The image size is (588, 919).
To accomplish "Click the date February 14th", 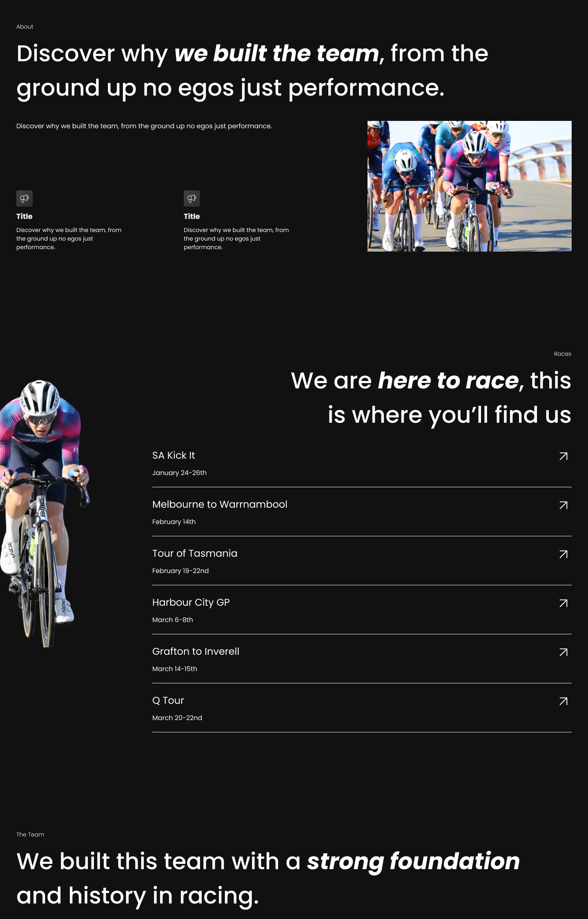I will [x=174, y=522].
